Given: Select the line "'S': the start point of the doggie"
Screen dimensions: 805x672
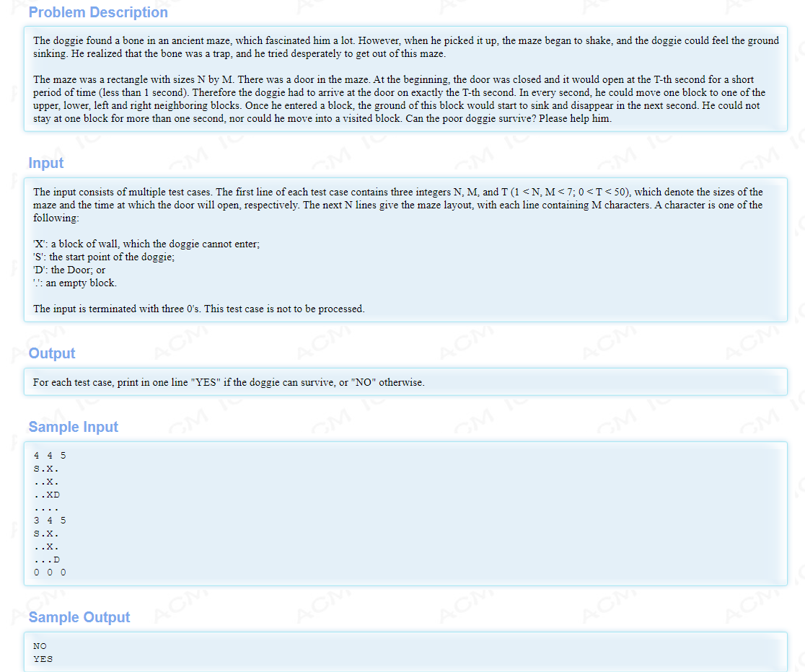Looking at the screenshot, I should (x=104, y=257).
